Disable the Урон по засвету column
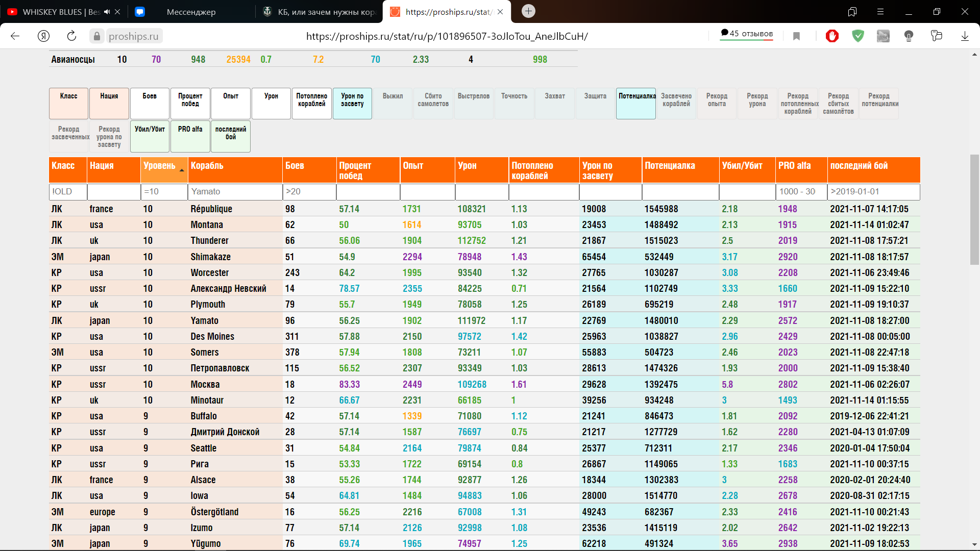The image size is (980, 551). coord(352,104)
